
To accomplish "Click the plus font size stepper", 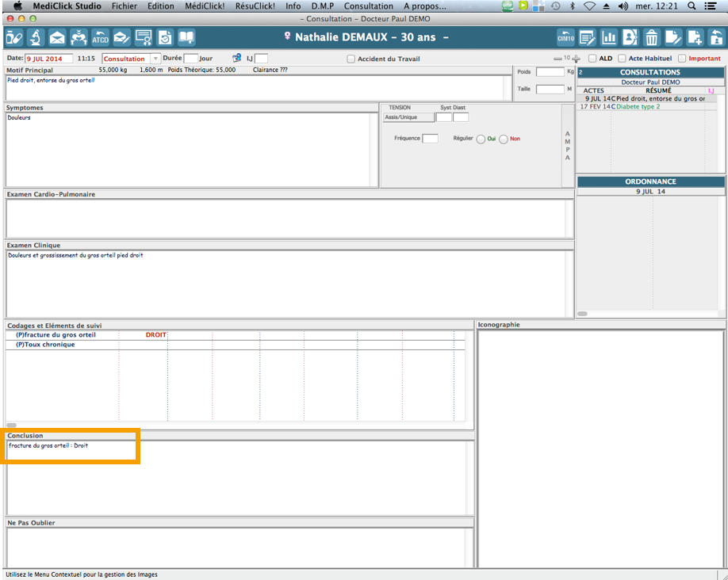I will (x=577, y=59).
